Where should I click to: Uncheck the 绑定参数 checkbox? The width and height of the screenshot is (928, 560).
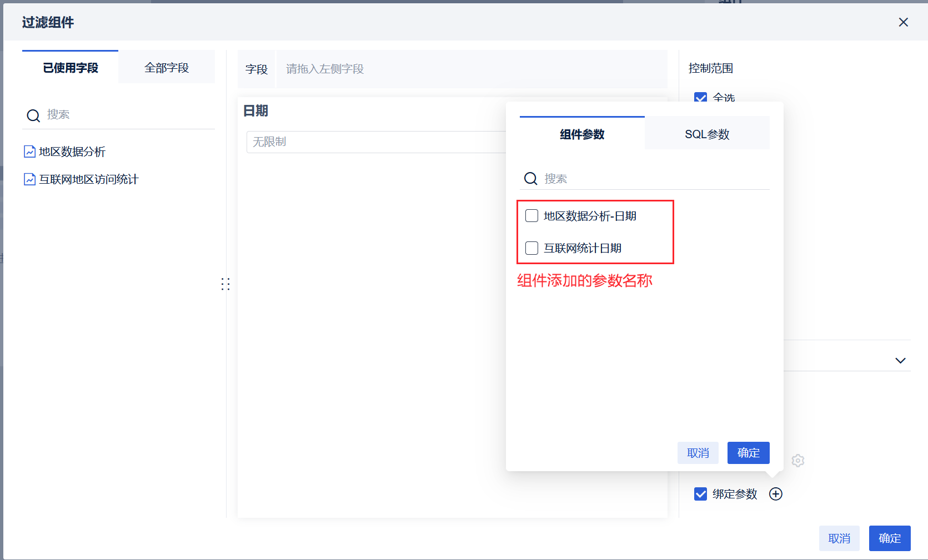point(701,494)
